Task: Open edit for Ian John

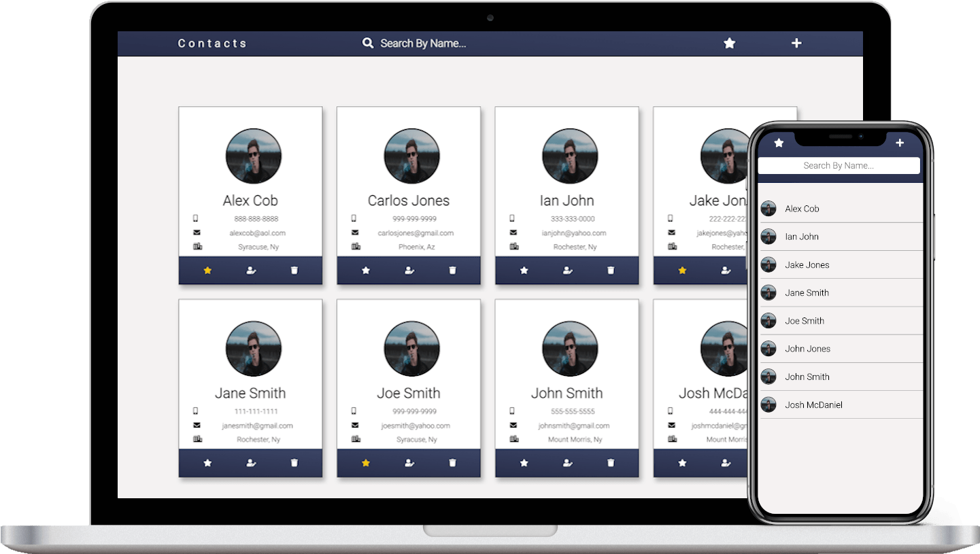Action: click(568, 271)
